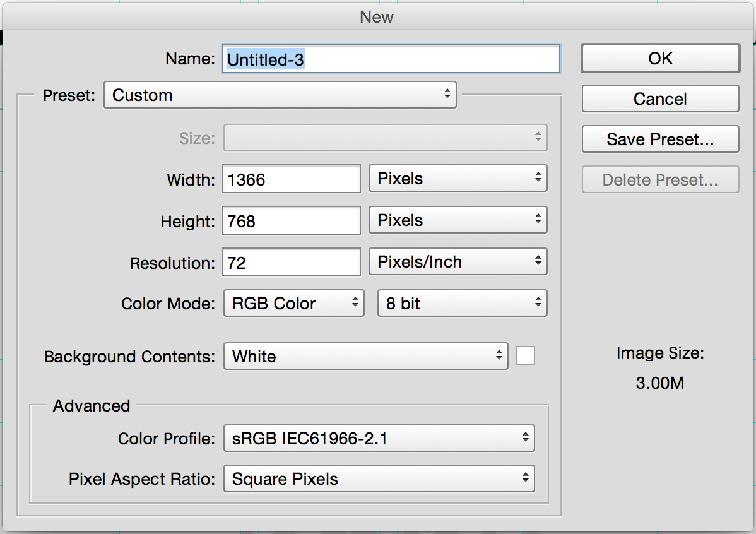Click the disabled Size dropdown
Screen dimensions: 756x534
pos(385,137)
